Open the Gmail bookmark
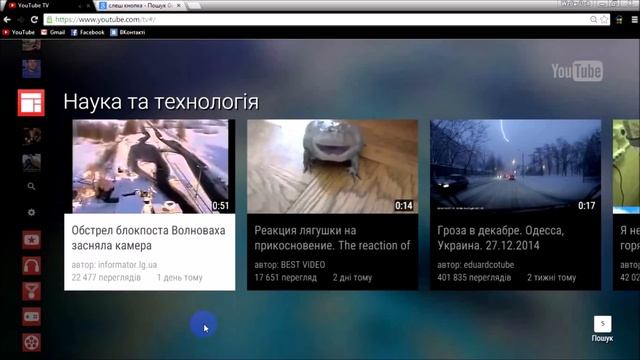Image resolution: width=640 pixels, height=360 pixels. point(53,32)
